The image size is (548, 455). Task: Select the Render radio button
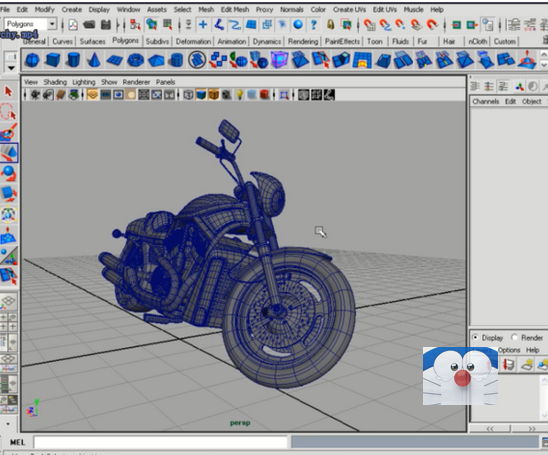(514, 338)
